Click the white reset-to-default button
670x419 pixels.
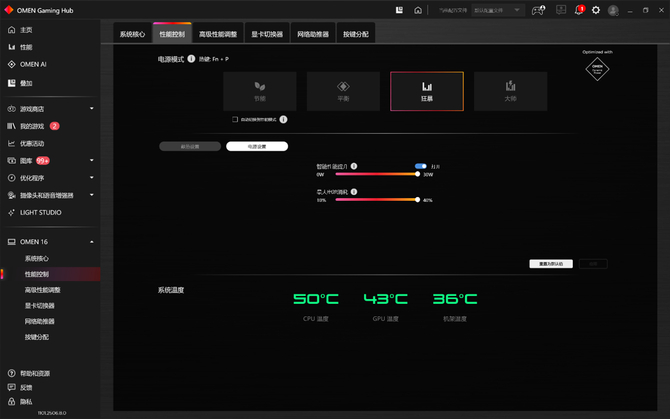coord(551,264)
